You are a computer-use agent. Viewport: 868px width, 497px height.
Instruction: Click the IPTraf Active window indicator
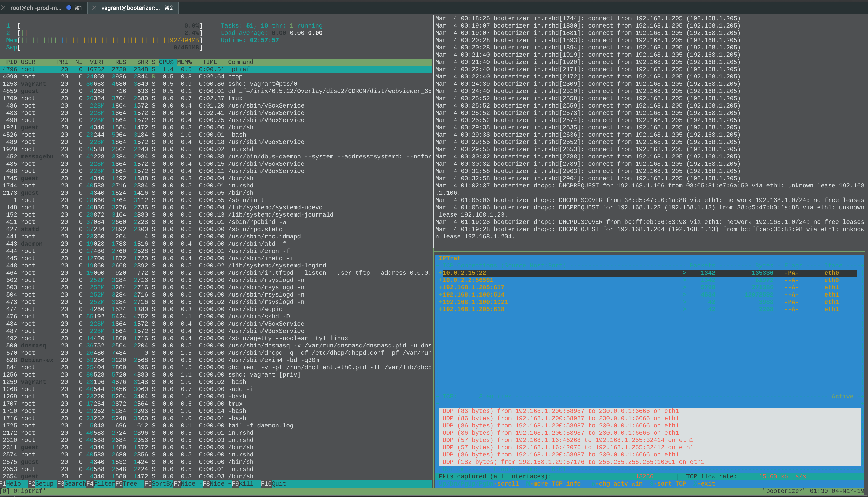coord(842,396)
